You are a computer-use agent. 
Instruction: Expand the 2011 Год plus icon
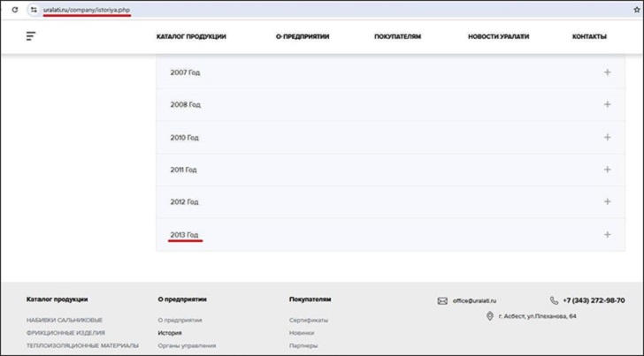[x=607, y=170]
